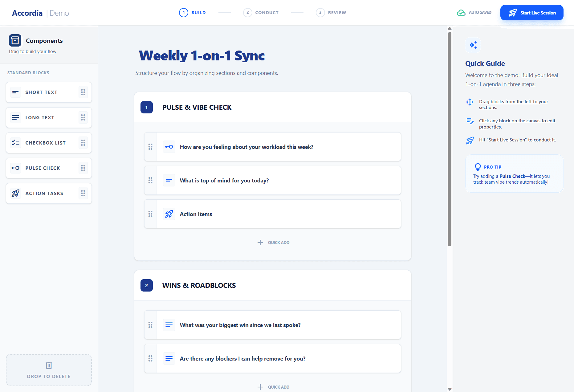The height and width of the screenshot is (392, 574).
Task: Click the Checkbox List block icon
Action: (15, 143)
